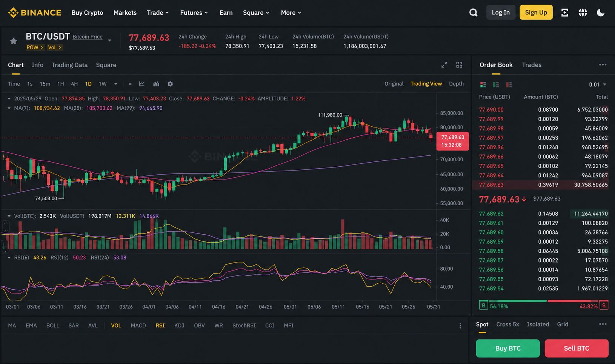Click the POW tag link
This screenshot has width=615, height=364.
pos(35,47)
